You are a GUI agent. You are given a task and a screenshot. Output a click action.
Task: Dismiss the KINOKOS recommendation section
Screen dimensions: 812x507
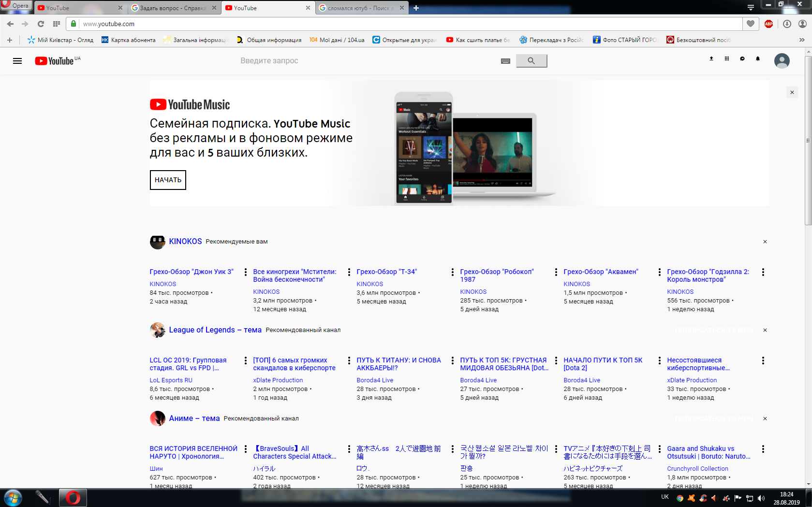click(765, 242)
